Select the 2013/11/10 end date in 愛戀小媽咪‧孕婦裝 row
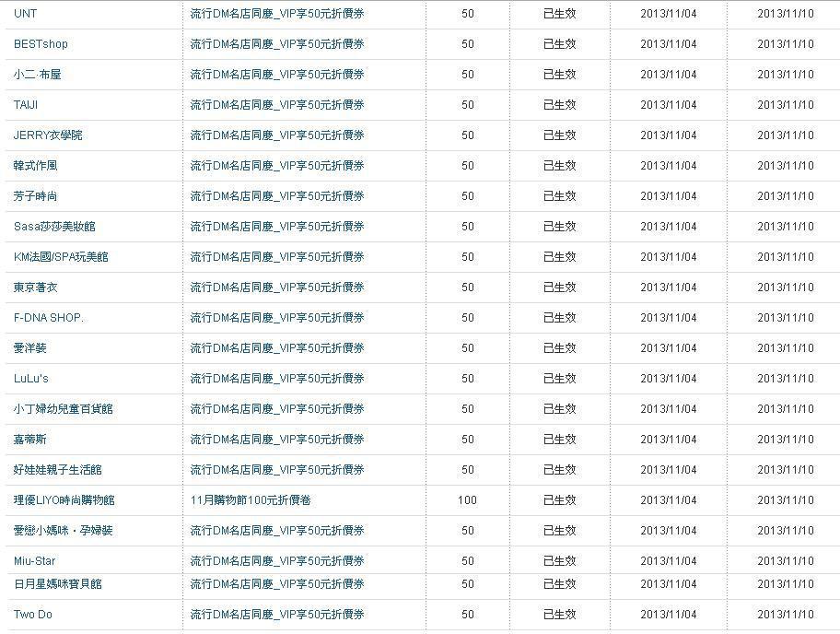 pos(786,531)
